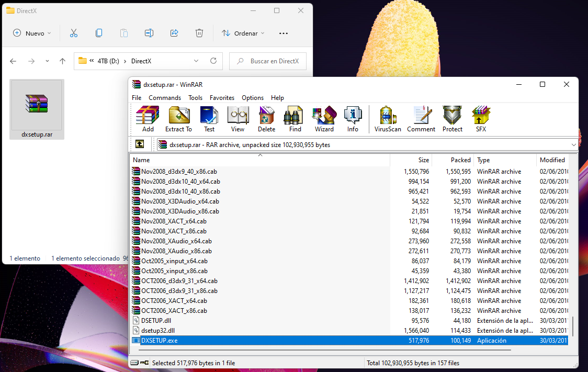Select Oct2005_xinput_x64.cab row

[x=349, y=261]
